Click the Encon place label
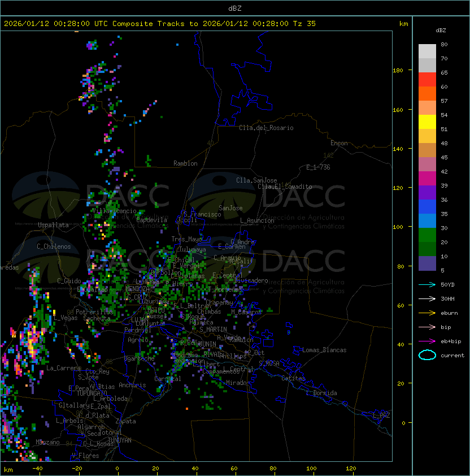The height and width of the screenshot is (476, 470). (339, 143)
